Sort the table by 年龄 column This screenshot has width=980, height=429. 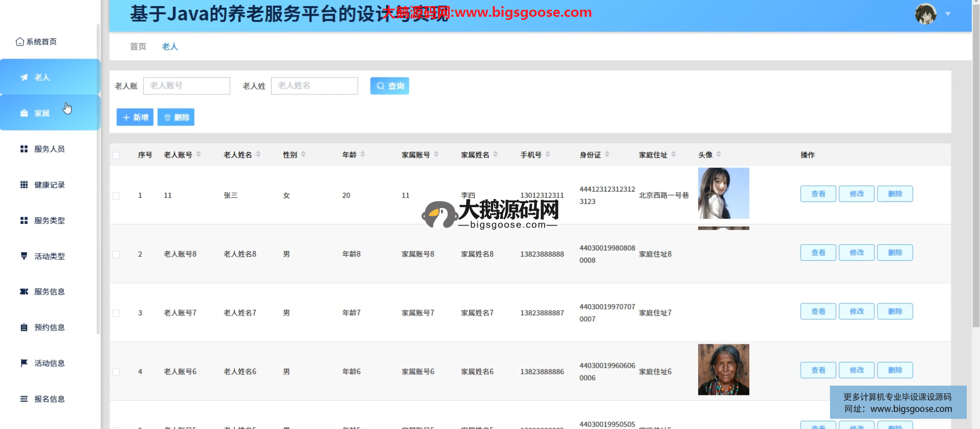[362, 155]
